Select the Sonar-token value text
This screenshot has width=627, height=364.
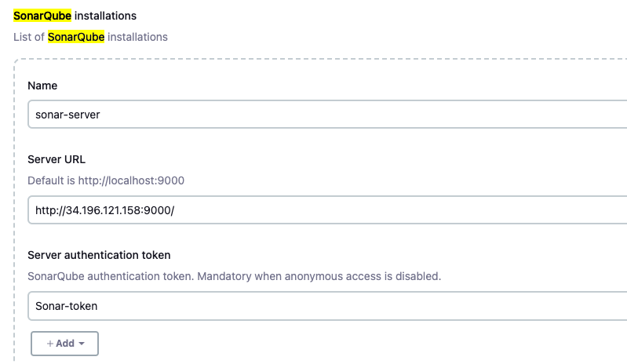click(67, 306)
